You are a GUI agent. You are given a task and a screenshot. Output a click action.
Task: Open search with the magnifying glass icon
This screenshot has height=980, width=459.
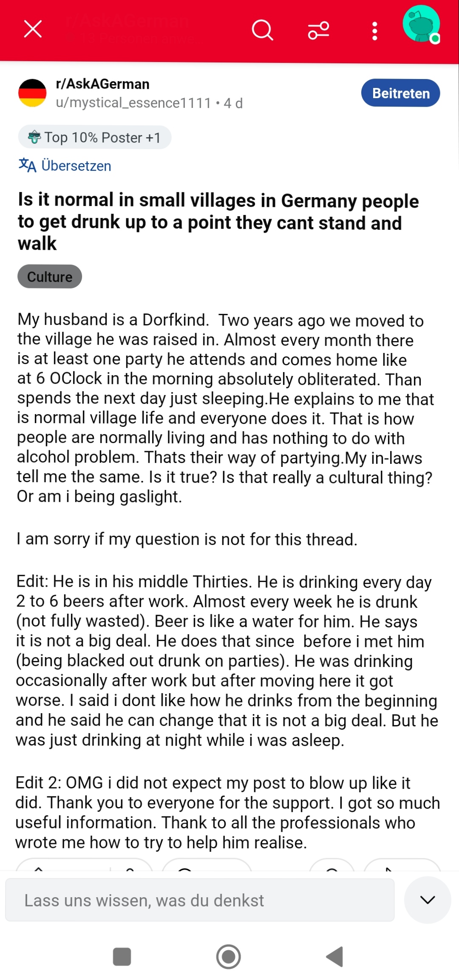pyautogui.click(x=262, y=30)
